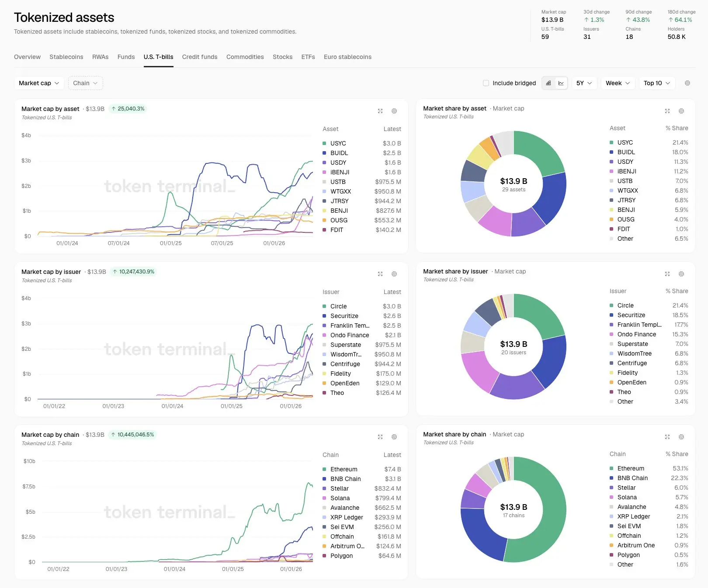Image resolution: width=708 pixels, height=588 pixels.
Task: Select USDY in the Market cap by asset legend
Action: [338, 163]
